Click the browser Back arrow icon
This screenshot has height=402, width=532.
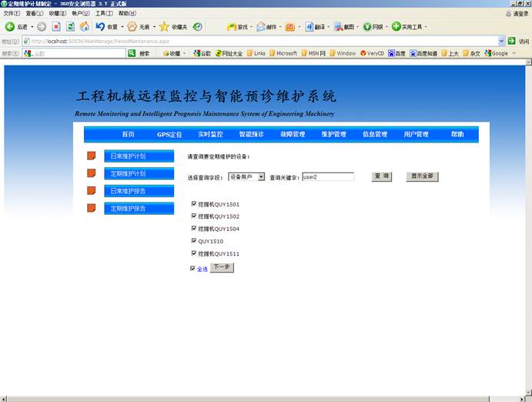[x=10, y=27]
